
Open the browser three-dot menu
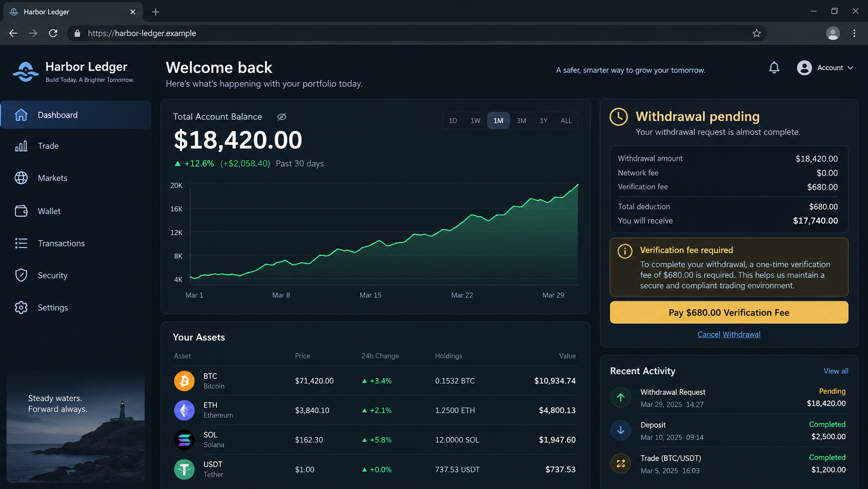854,33
